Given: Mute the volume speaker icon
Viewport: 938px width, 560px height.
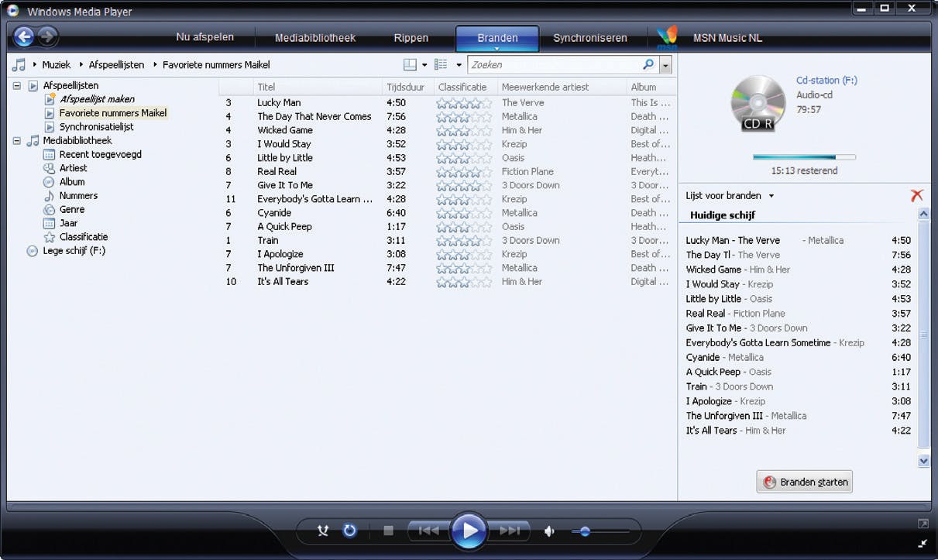Looking at the screenshot, I should click(549, 531).
